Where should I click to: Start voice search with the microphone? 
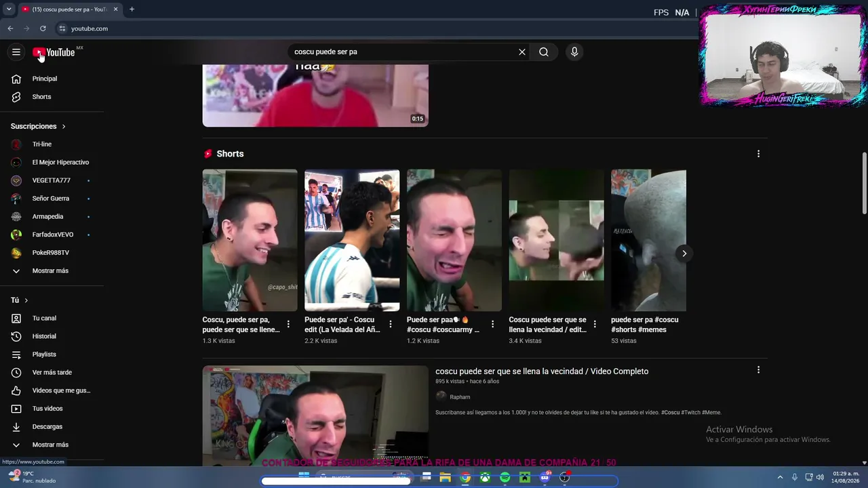(x=574, y=52)
